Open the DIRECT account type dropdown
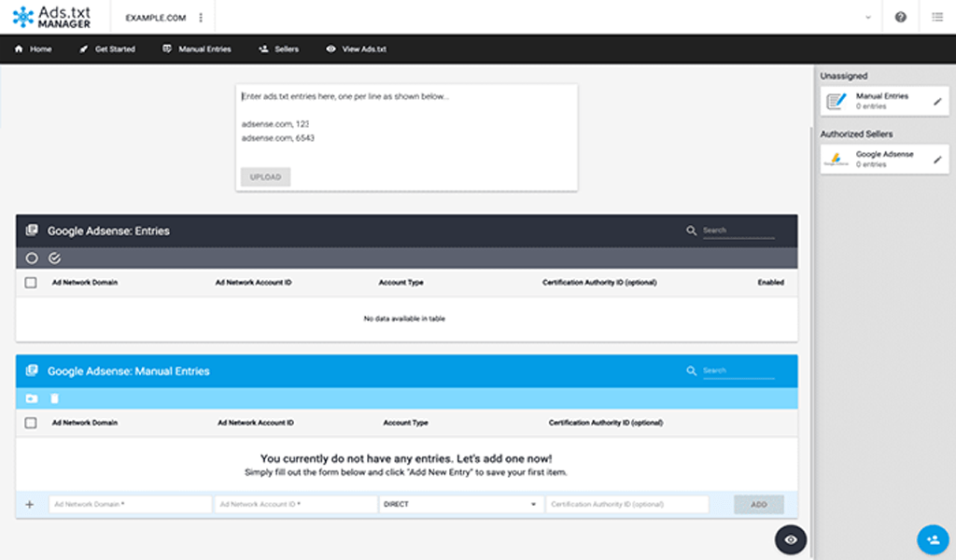Screen dimensions: 956x560 click(460, 504)
